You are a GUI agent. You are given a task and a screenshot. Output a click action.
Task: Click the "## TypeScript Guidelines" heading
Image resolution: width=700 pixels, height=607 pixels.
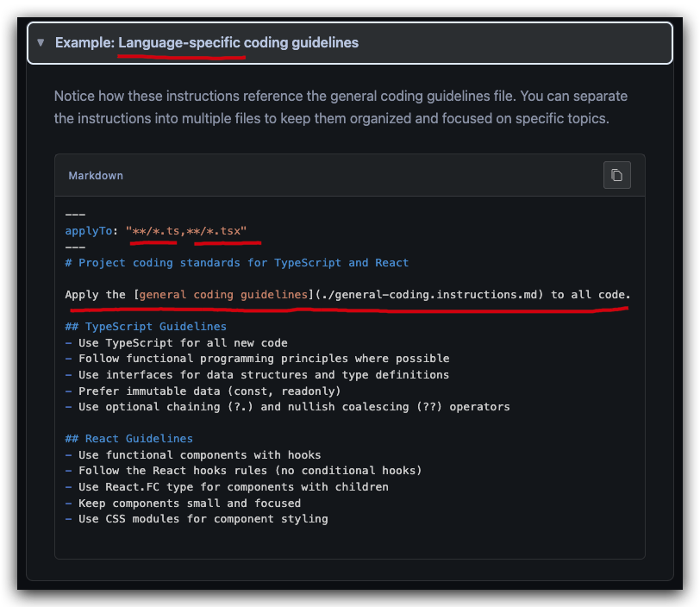[146, 327]
